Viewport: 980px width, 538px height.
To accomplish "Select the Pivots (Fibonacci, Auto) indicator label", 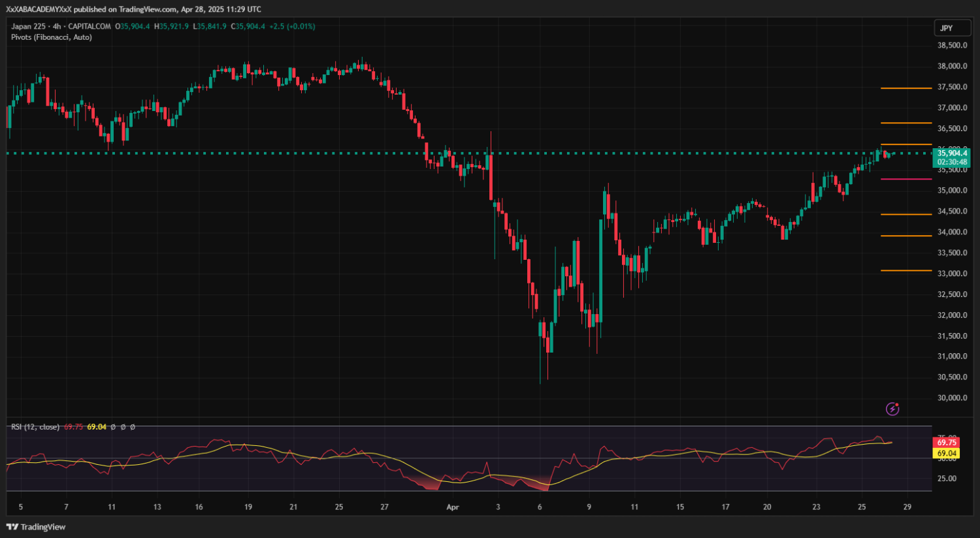I will [x=52, y=37].
